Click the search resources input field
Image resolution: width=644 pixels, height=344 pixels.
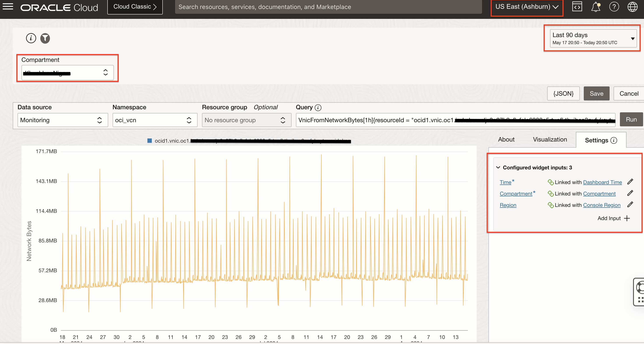tap(328, 7)
